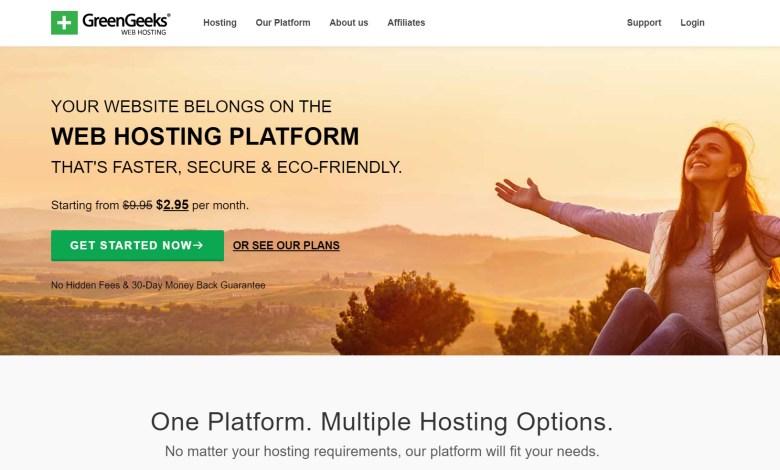Screen dimensions: 780x470
Task: Go to the Affiliates page
Action: [x=406, y=22]
